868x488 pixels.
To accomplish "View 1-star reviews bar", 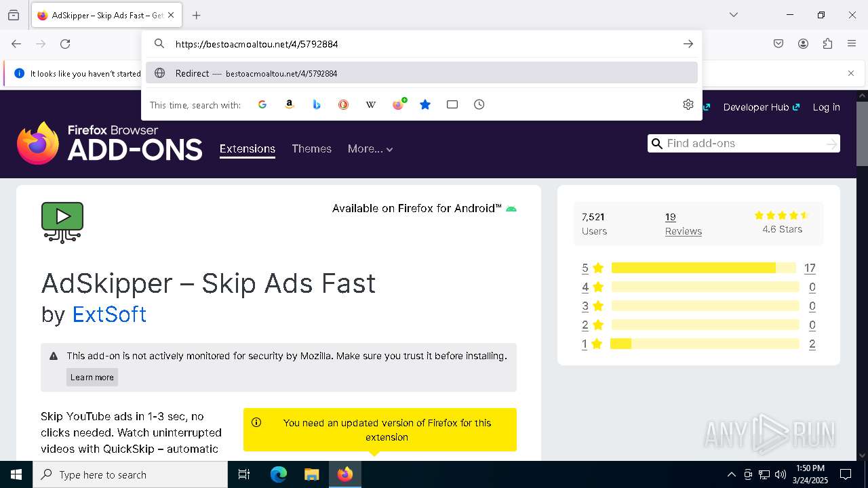I will tap(705, 344).
